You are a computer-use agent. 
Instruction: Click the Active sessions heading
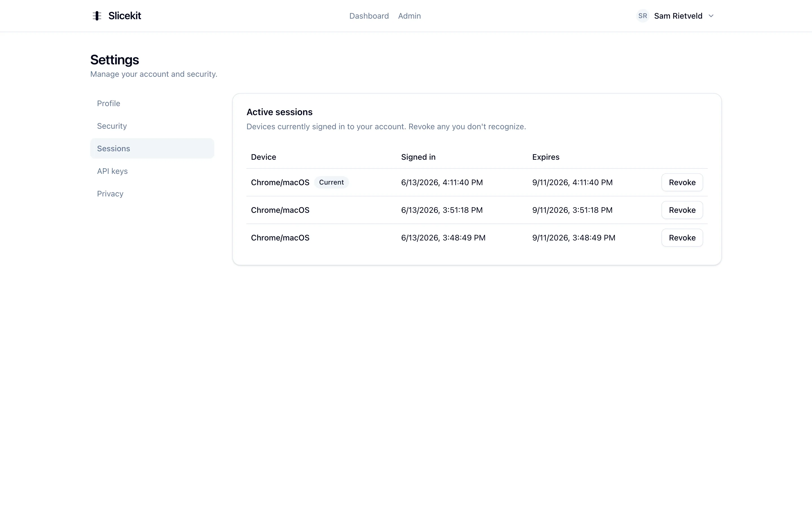click(x=279, y=112)
